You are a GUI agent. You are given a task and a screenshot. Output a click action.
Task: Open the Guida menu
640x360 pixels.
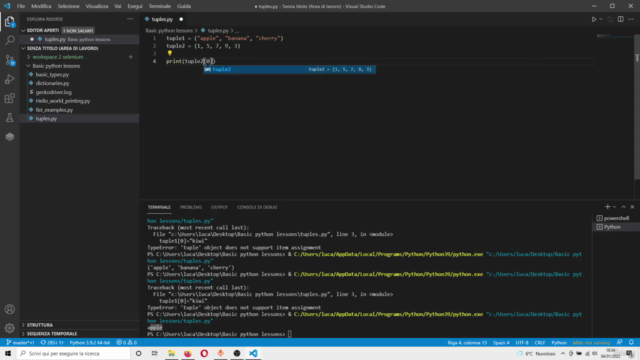pos(184,6)
